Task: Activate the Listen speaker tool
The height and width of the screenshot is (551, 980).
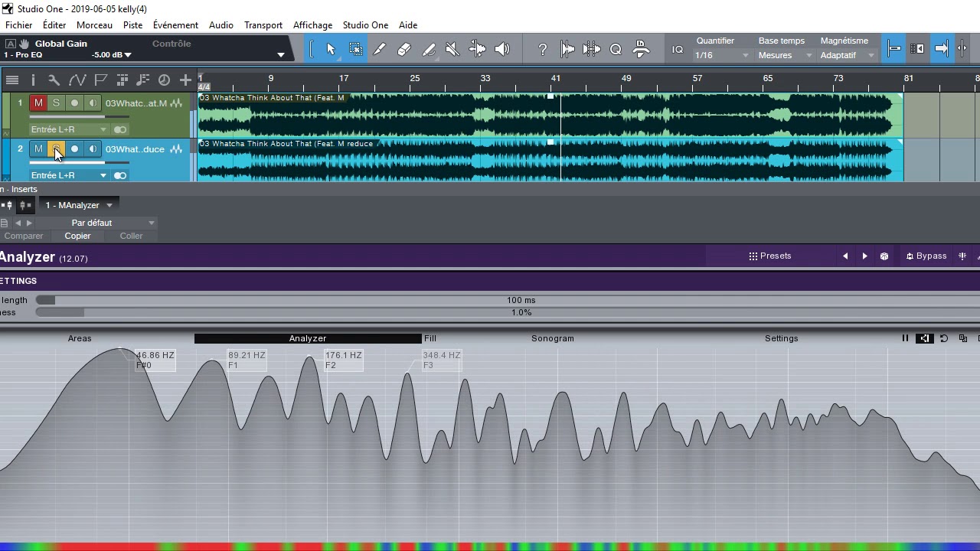Action: [x=502, y=49]
